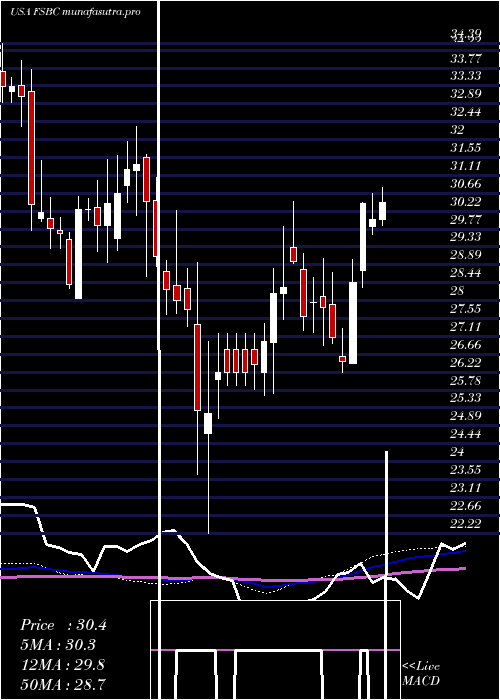
Task: Click the 32 price level label
Action: click(x=458, y=129)
